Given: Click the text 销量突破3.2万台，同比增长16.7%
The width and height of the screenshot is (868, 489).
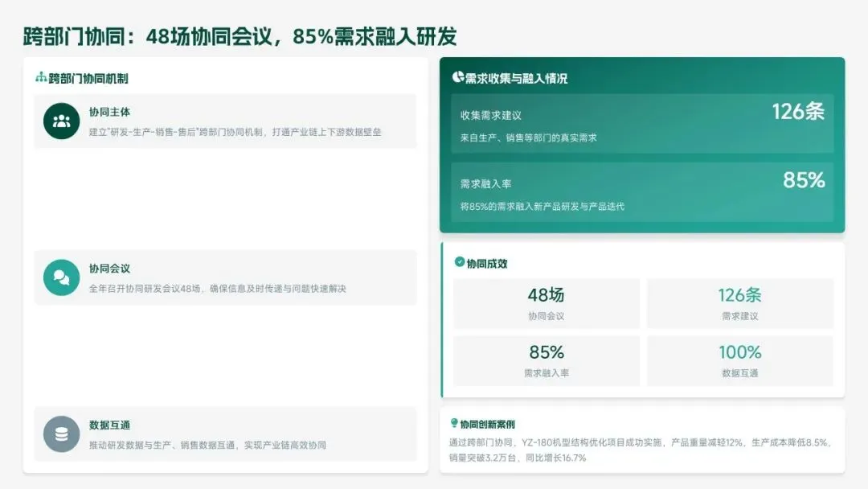Looking at the screenshot, I should pos(518,458).
